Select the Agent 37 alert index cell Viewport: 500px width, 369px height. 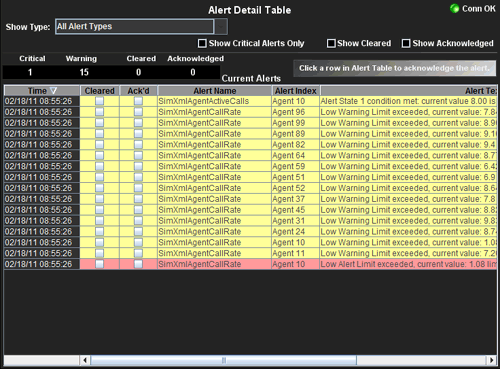[x=295, y=199]
